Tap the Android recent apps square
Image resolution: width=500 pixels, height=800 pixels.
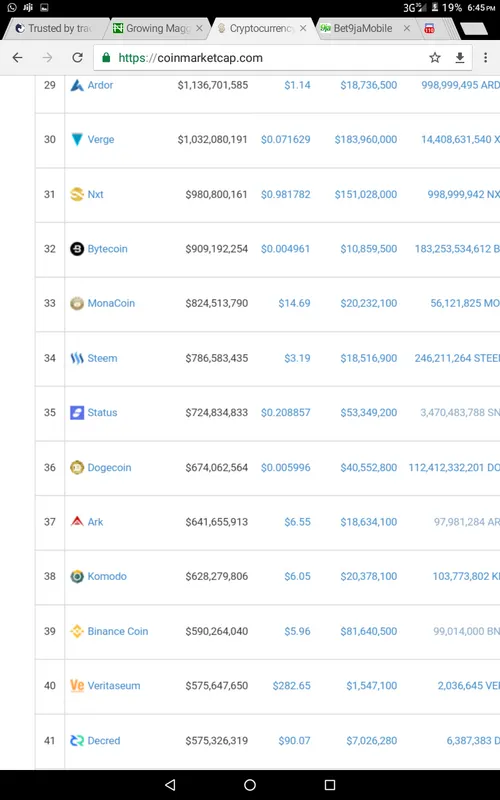click(x=330, y=785)
